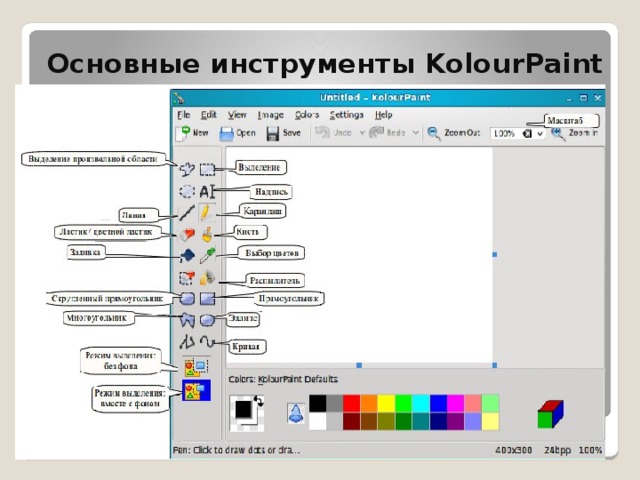The width and height of the screenshot is (640, 480).
Task: Select the elliptical selection tool
Action: [187, 191]
